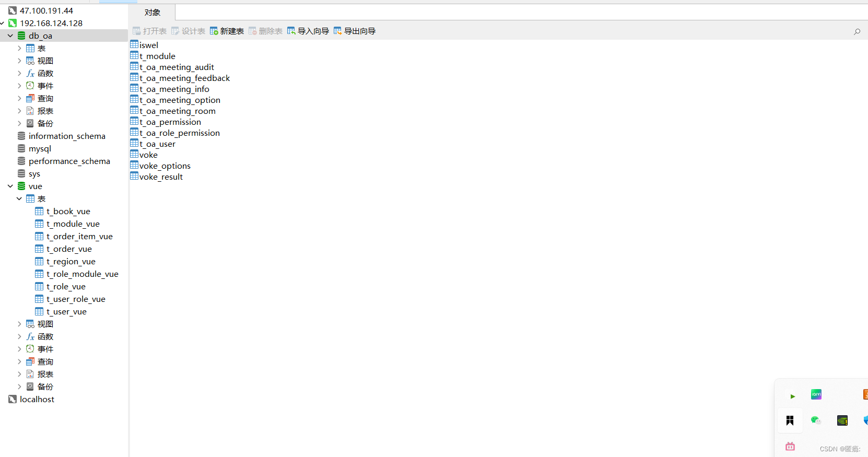Screen dimensions: 868x457
Task: Select 查询 node under vue database
Action: coord(45,361)
